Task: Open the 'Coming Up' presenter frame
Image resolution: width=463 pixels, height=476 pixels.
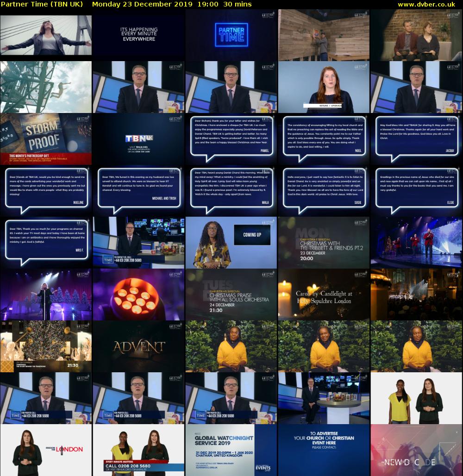Action: pos(231,243)
